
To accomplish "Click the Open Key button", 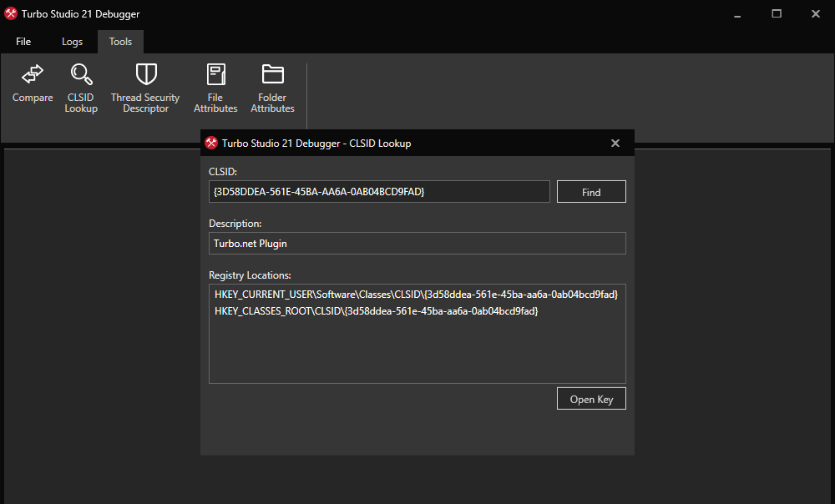I will pos(590,398).
